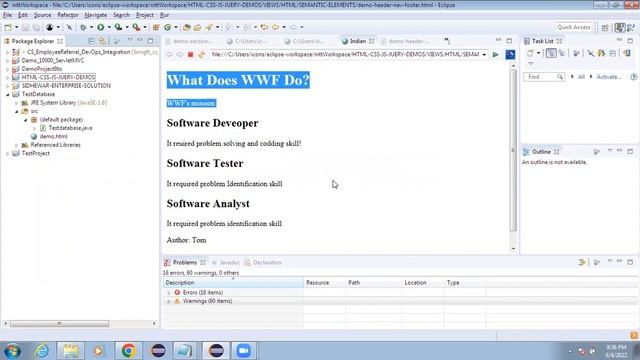Open Package Explorer view menu triangle
The height and width of the screenshot is (360, 640).
pos(130,41)
